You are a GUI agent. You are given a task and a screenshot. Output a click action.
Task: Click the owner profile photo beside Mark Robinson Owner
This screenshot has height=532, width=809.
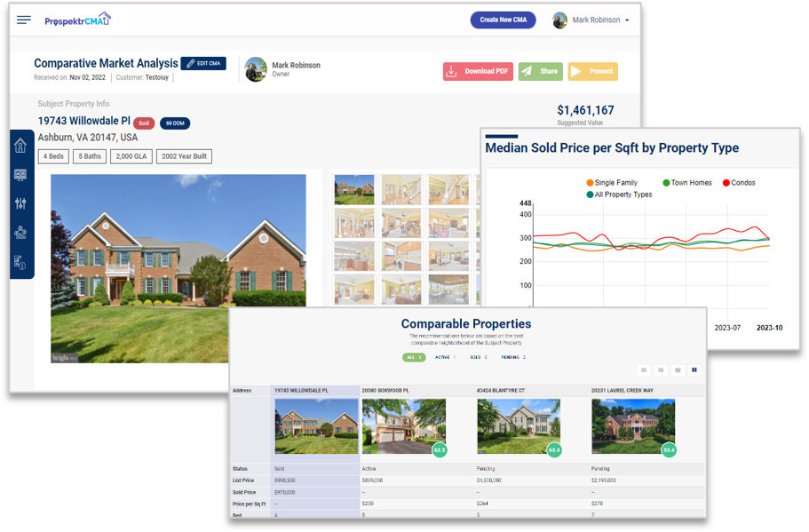coord(256,69)
